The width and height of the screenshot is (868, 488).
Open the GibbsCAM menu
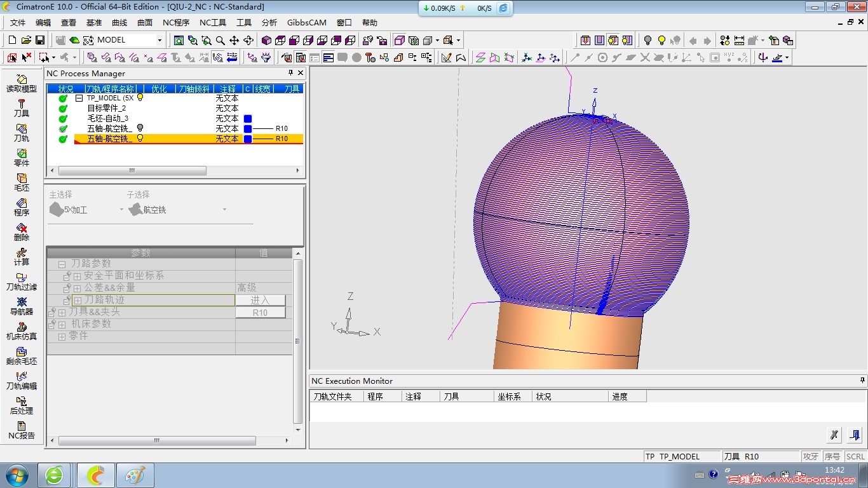click(x=306, y=23)
